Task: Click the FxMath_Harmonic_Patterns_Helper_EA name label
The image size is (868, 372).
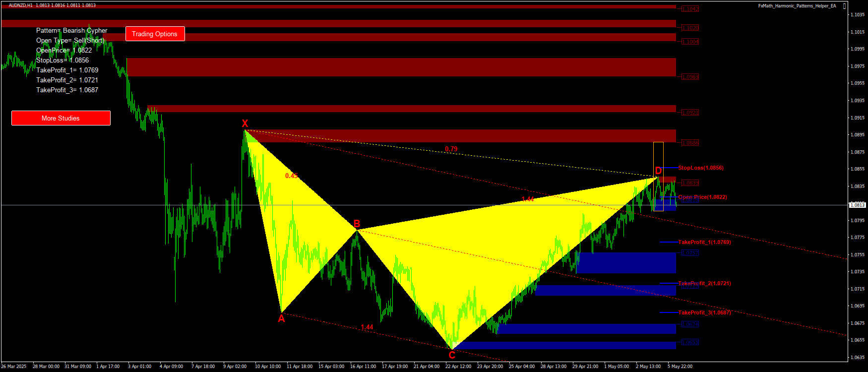Action: pos(797,6)
